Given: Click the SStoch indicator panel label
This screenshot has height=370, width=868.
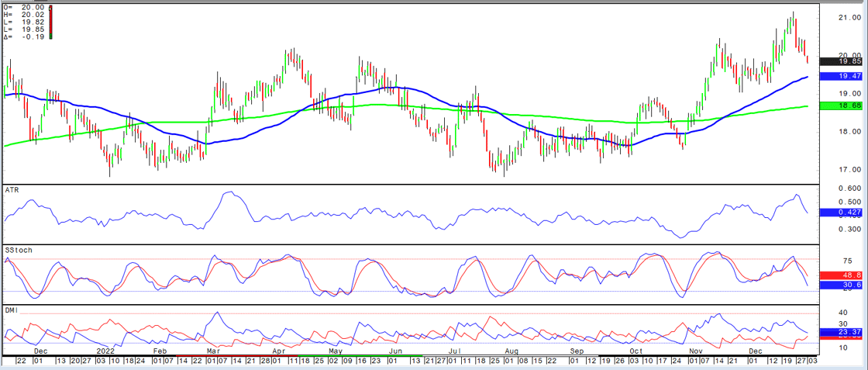Looking at the screenshot, I should pos(17,251).
